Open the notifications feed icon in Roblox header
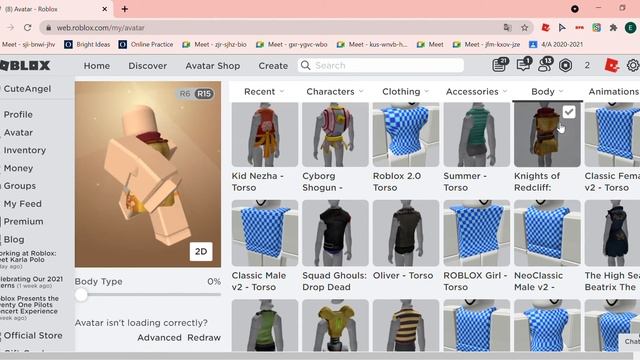640x360 pixels. point(500,65)
